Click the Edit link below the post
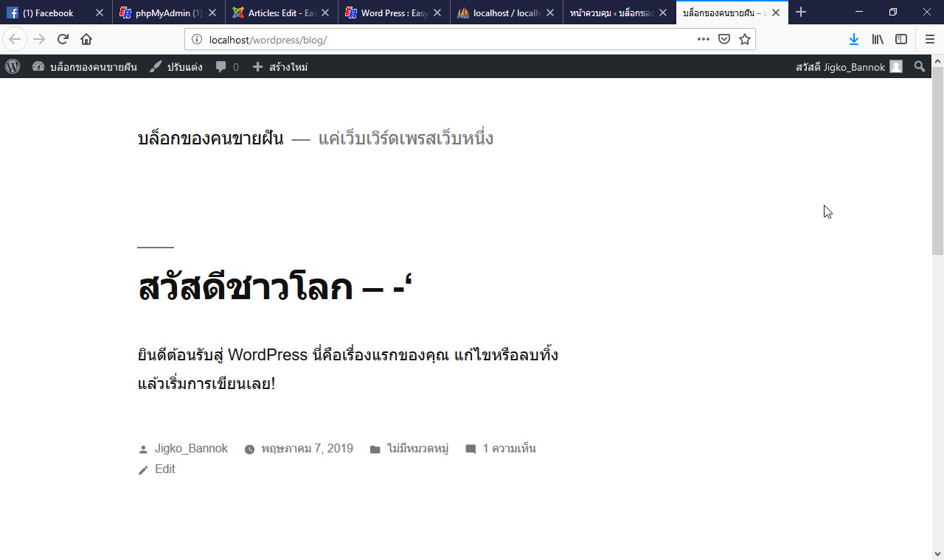This screenshot has width=944, height=560. 164,469
